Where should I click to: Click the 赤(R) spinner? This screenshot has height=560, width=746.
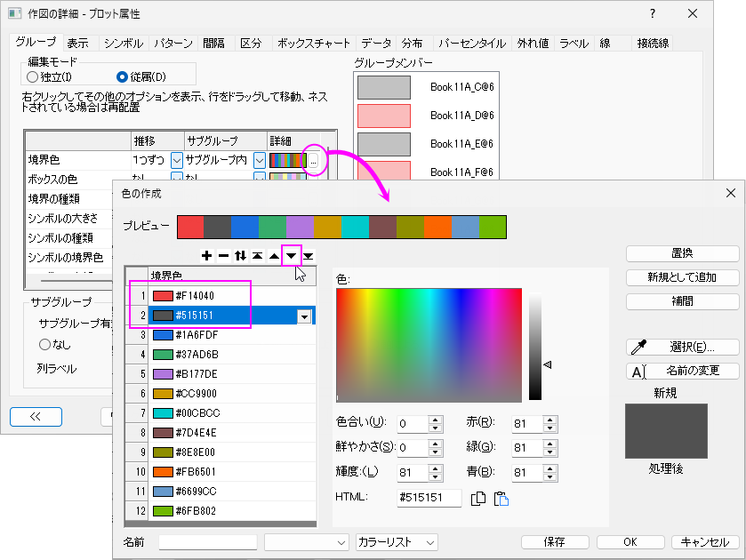point(550,423)
